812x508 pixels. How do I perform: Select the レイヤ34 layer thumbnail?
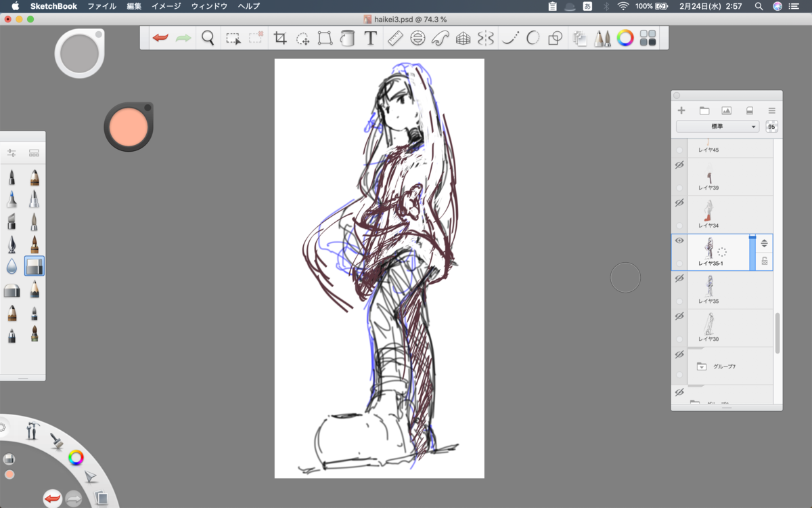(709, 209)
